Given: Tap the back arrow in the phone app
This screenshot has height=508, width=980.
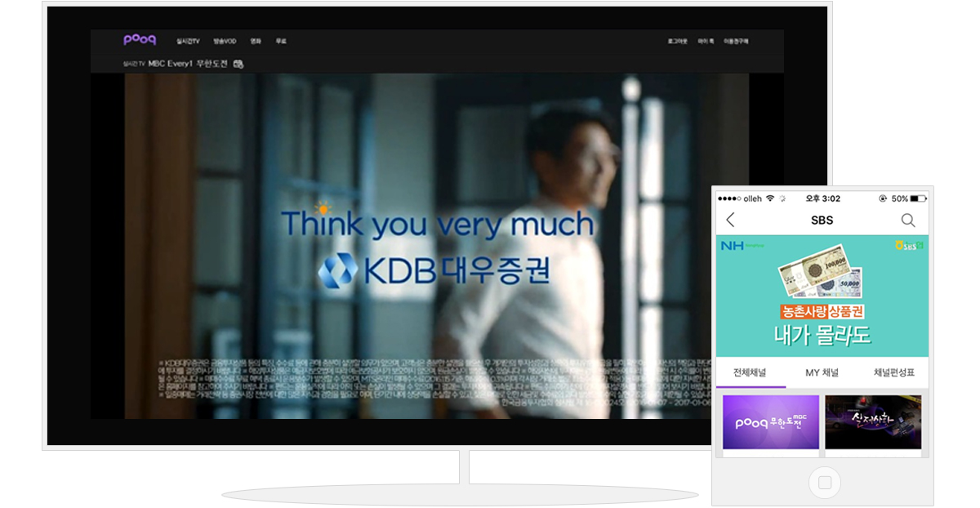Looking at the screenshot, I should tap(730, 220).
